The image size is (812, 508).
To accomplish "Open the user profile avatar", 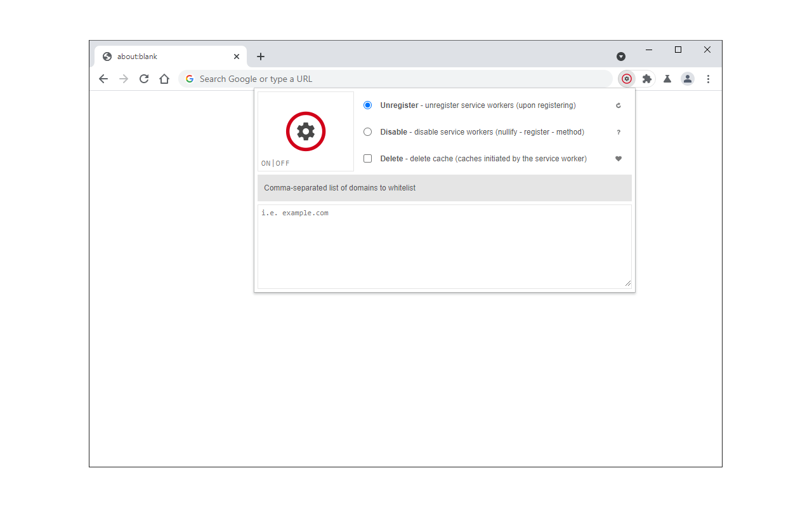I will 688,79.
